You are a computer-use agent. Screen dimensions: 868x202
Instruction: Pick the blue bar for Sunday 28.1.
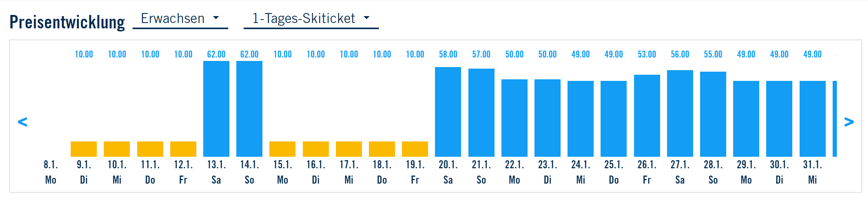713,114
